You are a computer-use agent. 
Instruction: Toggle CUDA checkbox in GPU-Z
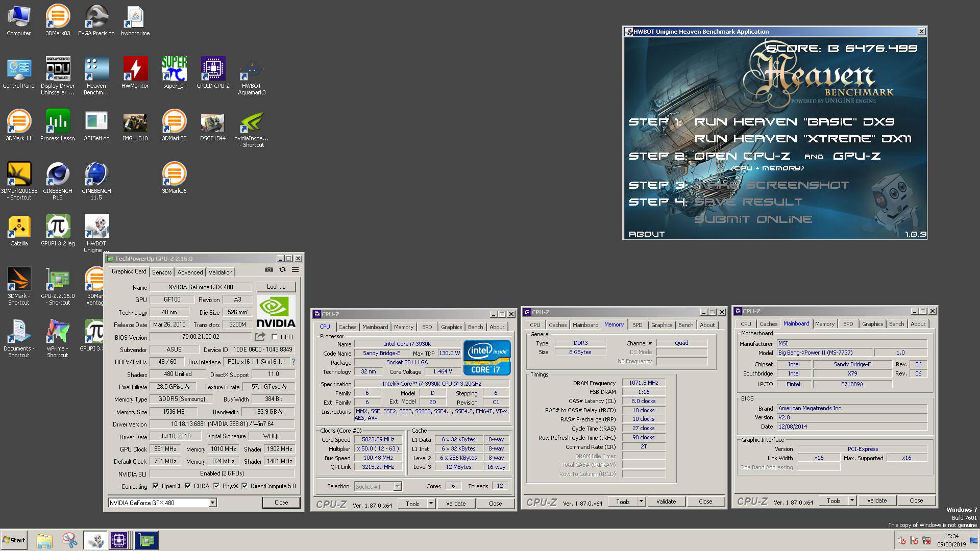pos(188,486)
